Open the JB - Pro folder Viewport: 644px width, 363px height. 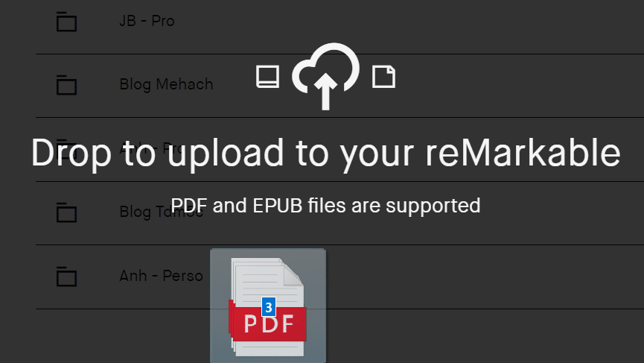tap(147, 21)
